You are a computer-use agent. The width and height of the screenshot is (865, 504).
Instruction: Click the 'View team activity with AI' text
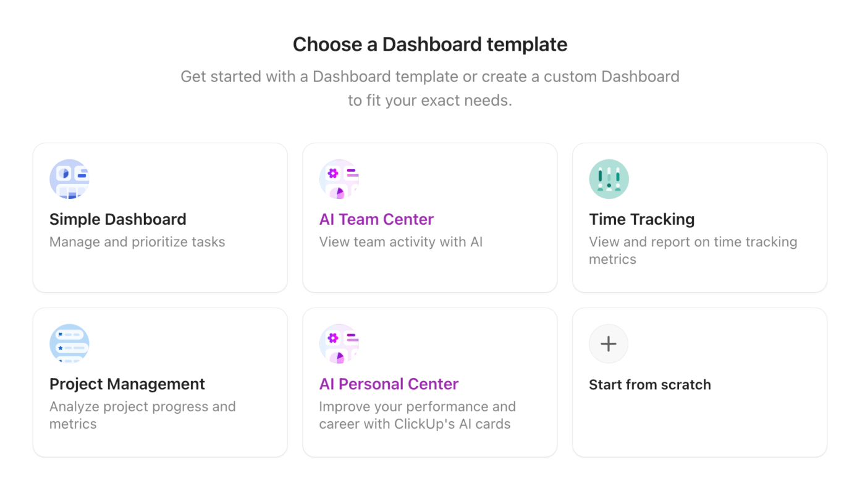[400, 242]
